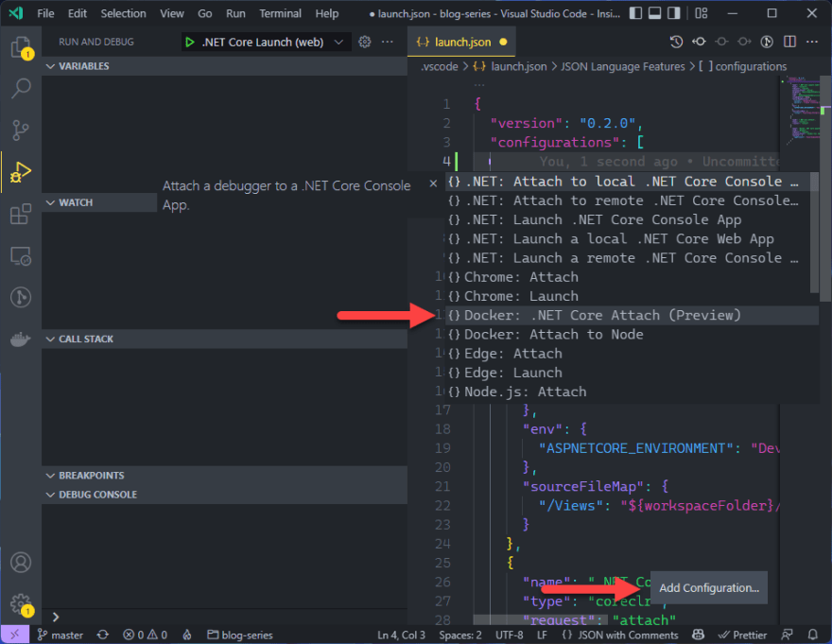Open file history timeline icon in editor toolbar
The height and width of the screenshot is (644, 832).
(x=676, y=42)
